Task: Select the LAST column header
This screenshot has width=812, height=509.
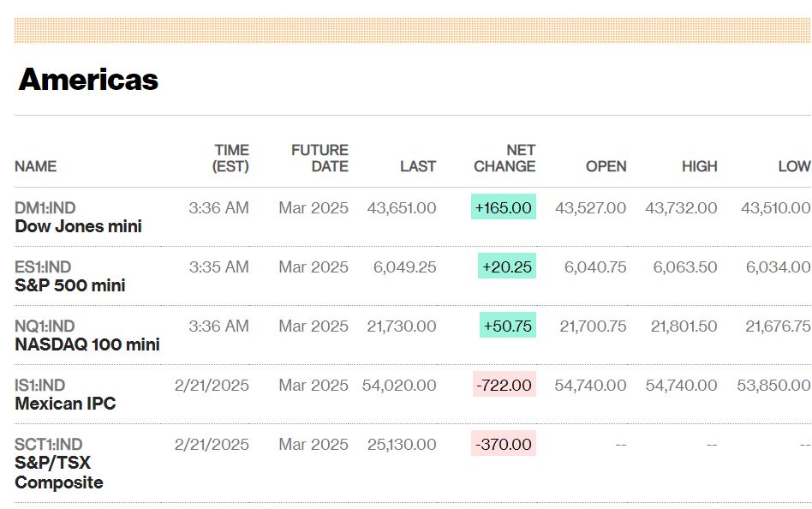Action: [418, 166]
